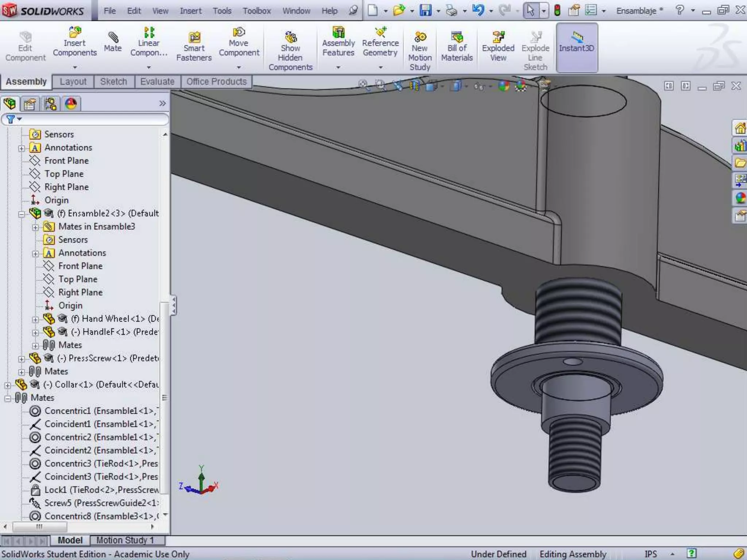Open the Appearances color wheel tab
747x560 pixels.
[71, 104]
